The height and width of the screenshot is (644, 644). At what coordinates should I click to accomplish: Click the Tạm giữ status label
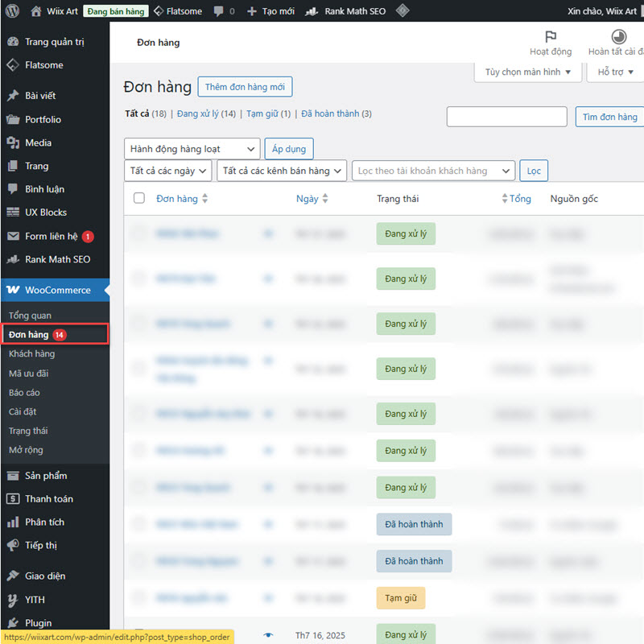(401, 598)
